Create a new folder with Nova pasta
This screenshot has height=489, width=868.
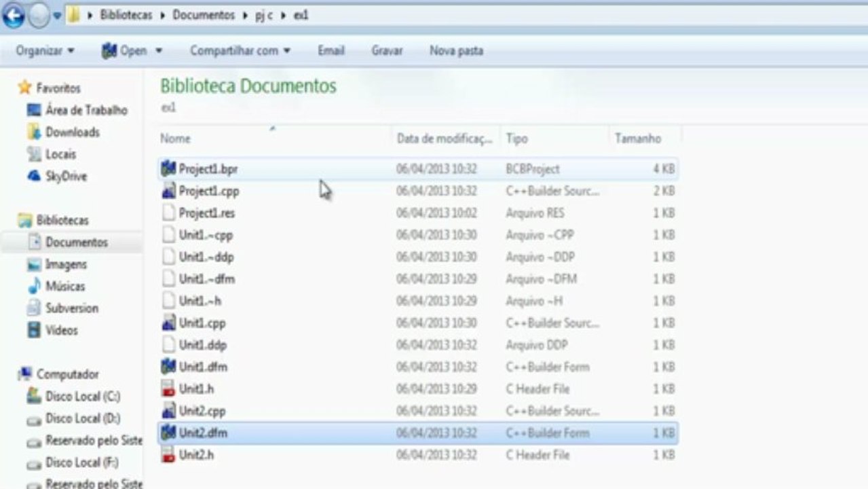coord(456,50)
